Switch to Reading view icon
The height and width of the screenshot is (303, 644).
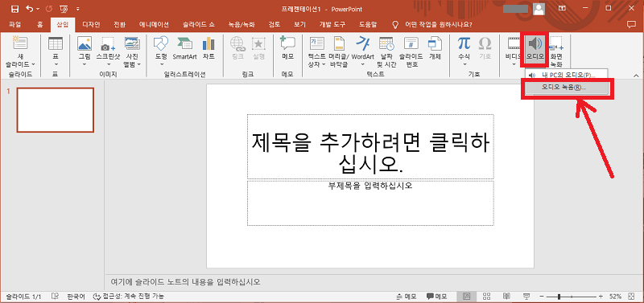506,296
